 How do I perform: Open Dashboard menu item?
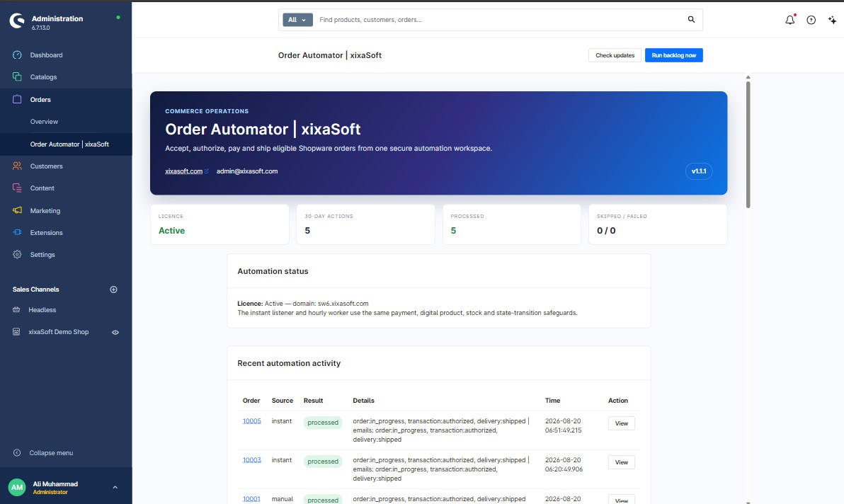[46, 55]
